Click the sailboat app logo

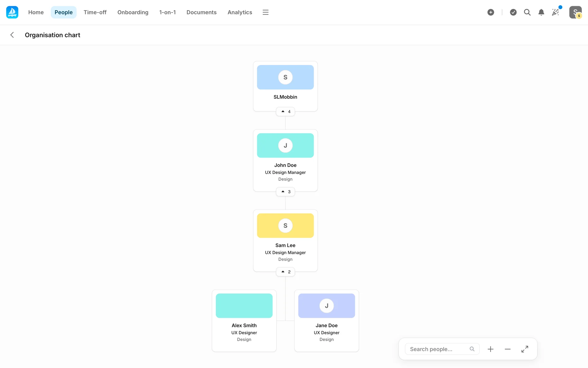click(12, 12)
